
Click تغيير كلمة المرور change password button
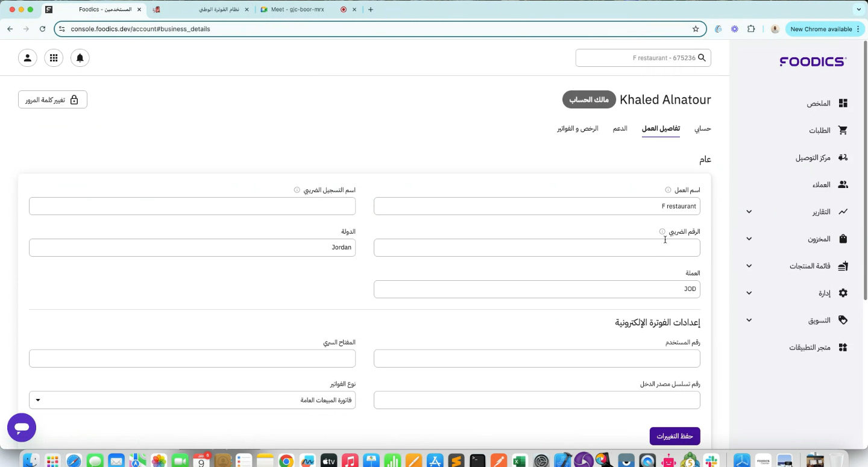point(52,100)
